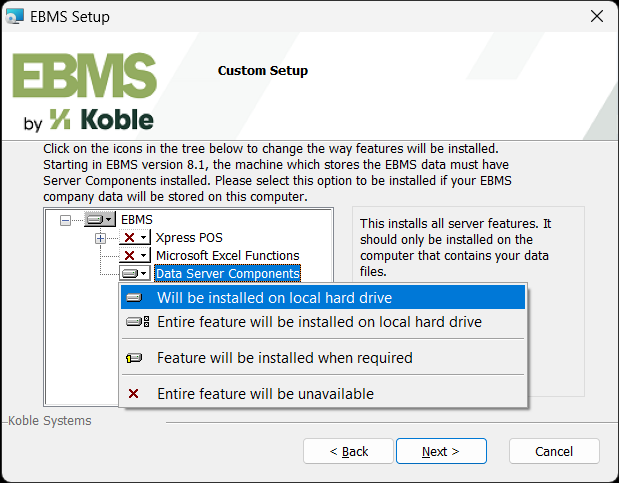Open dropdown arrow next to Microsoft Excel Functions
Screen dimensions: 619x483
point(144,256)
